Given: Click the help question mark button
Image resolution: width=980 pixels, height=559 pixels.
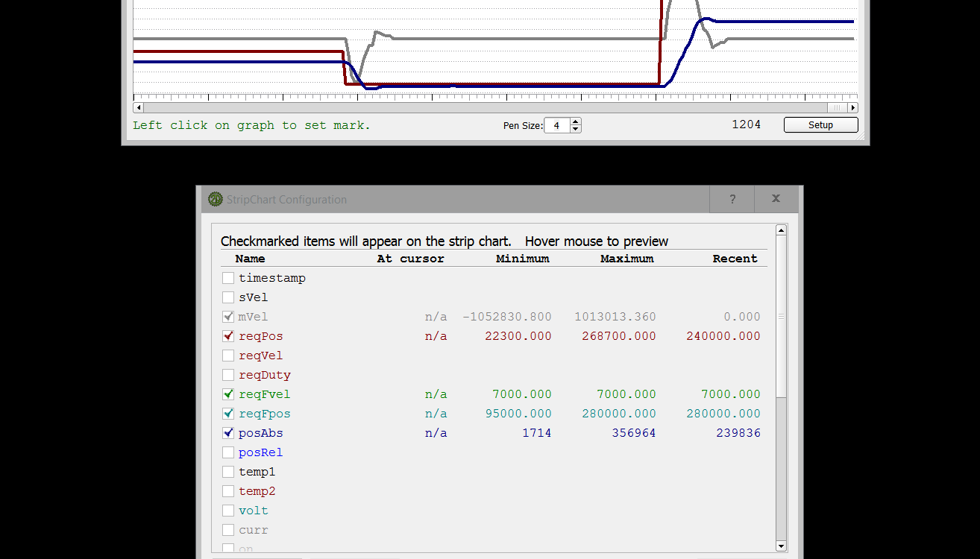Looking at the screenshot, I should [x=732, y=199].
